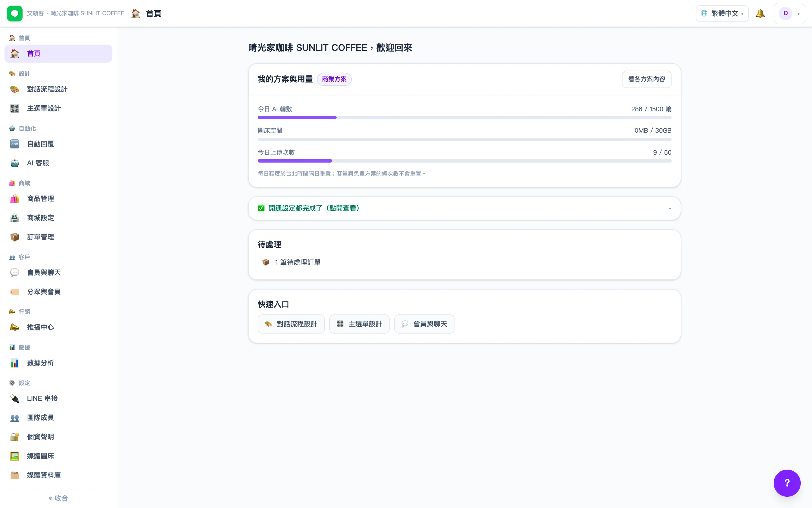Click the 286 / 1500 輪 value
Screen dimensions: 812x508
(x=651, y=109)
